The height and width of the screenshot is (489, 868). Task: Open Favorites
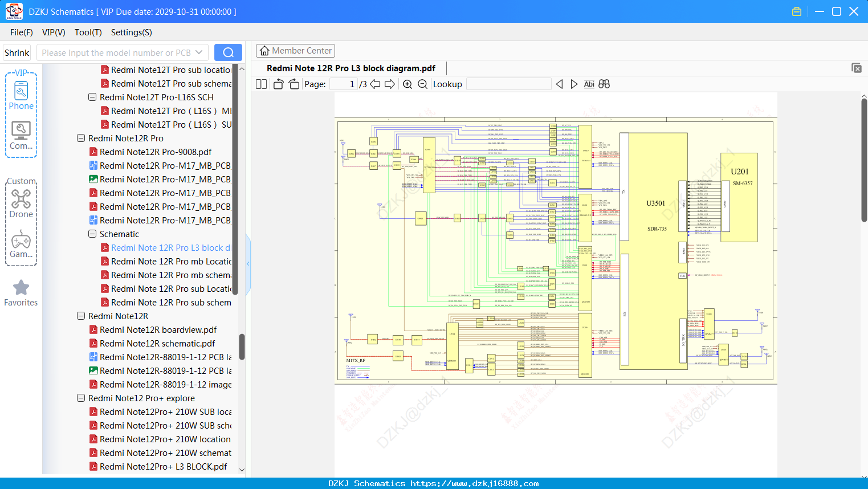(x=21, y=293)
